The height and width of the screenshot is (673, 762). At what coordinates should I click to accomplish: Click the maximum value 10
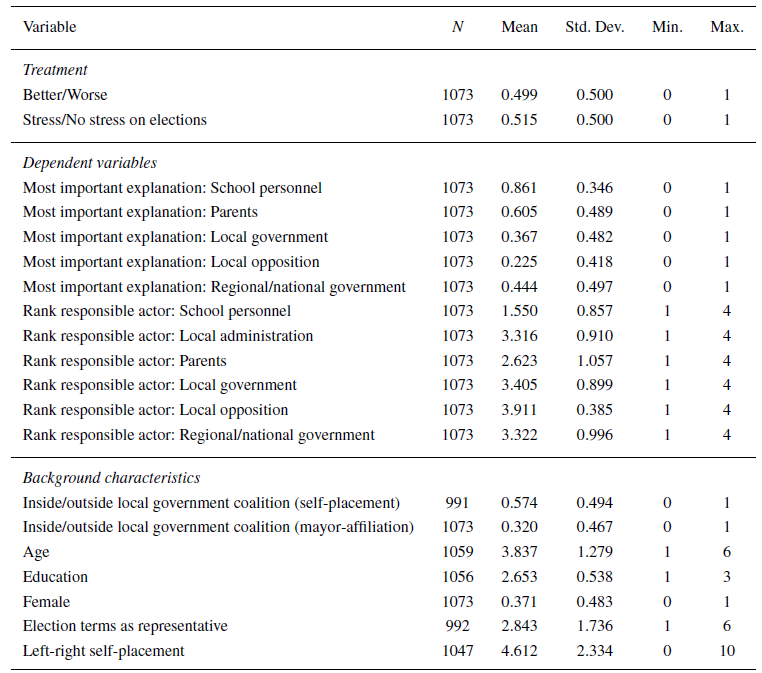[x=727, y=651]
